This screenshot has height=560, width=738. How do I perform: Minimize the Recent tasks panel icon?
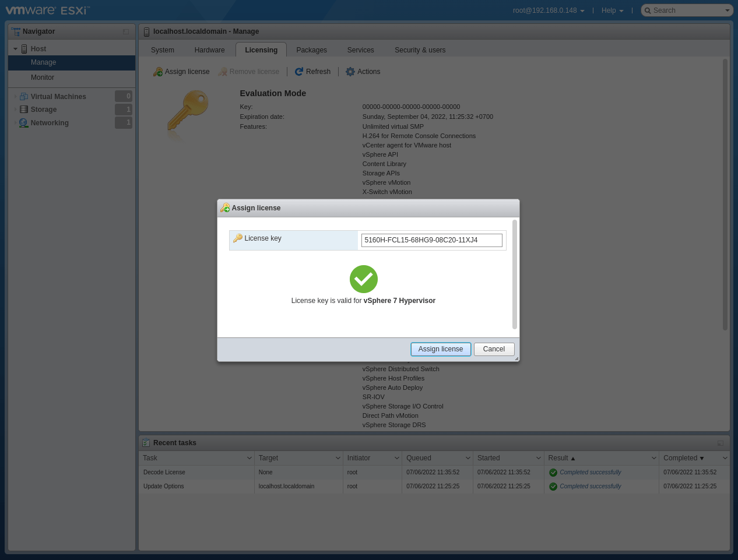721,443
